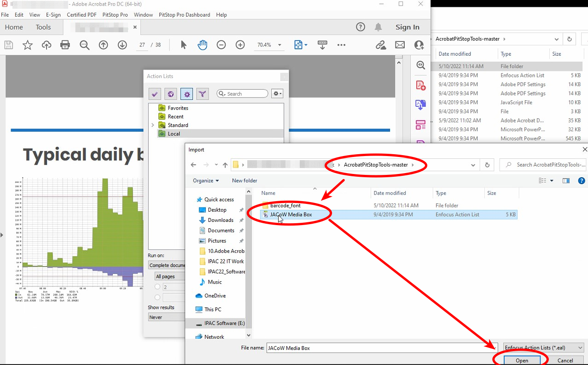Click the File name input field

click(x=382, y=348)
